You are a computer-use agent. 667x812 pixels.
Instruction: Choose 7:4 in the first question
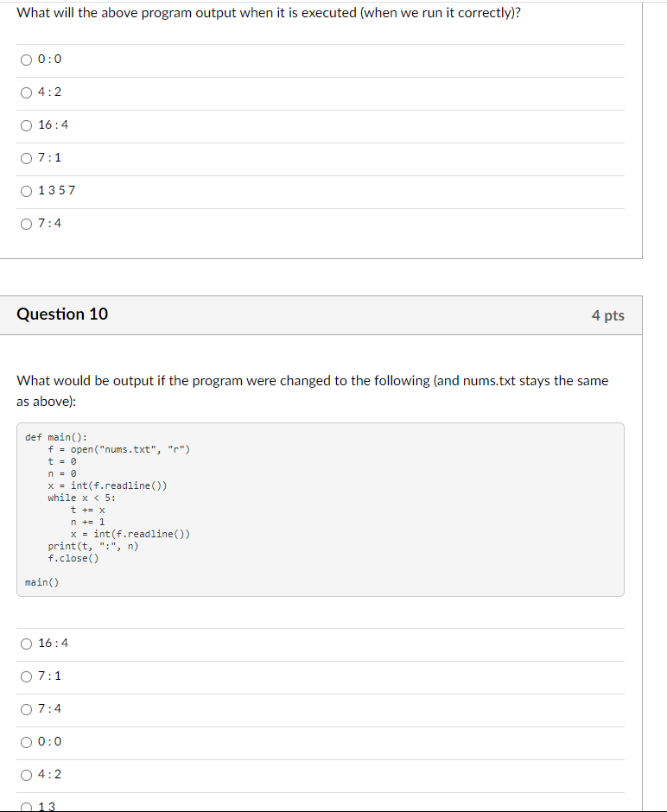26,224
